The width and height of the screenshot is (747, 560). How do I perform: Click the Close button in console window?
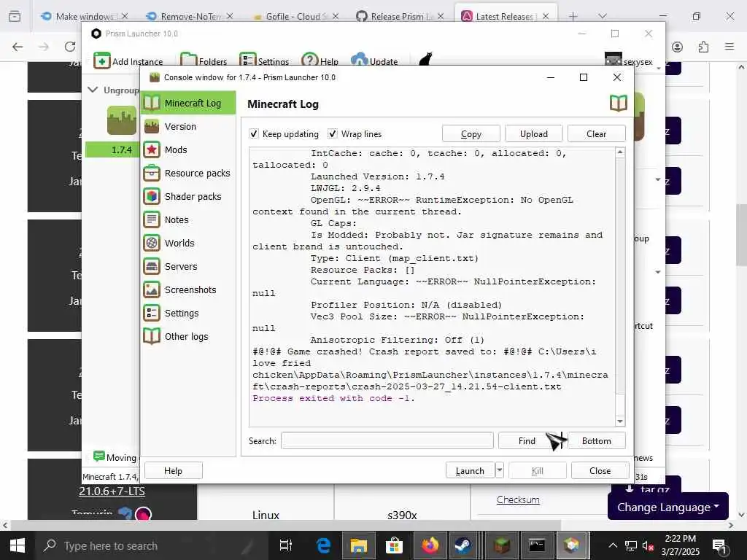coord(600,470)
